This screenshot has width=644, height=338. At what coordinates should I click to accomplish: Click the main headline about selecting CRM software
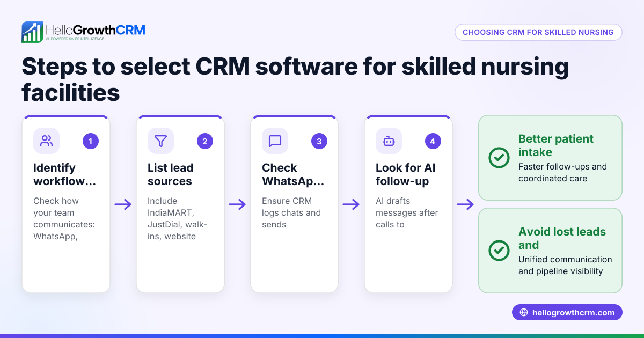point(295,79)
